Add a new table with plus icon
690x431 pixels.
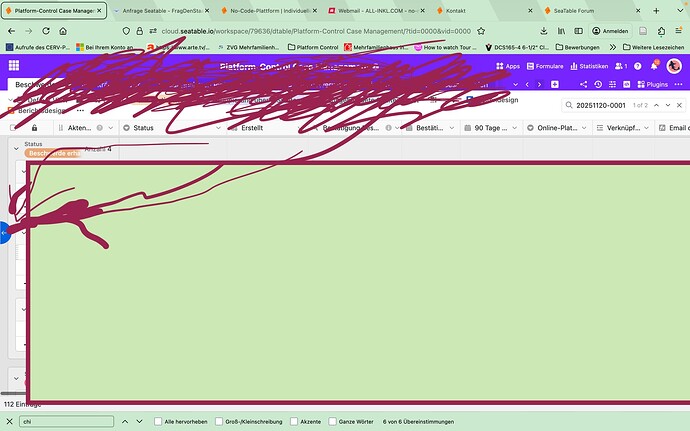coord(554,84)
